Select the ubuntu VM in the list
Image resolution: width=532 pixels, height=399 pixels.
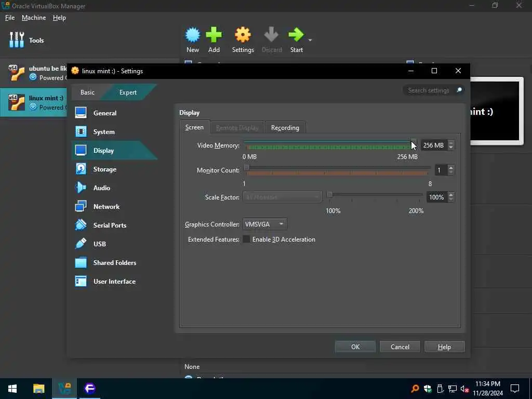click(x=34, y=73)
